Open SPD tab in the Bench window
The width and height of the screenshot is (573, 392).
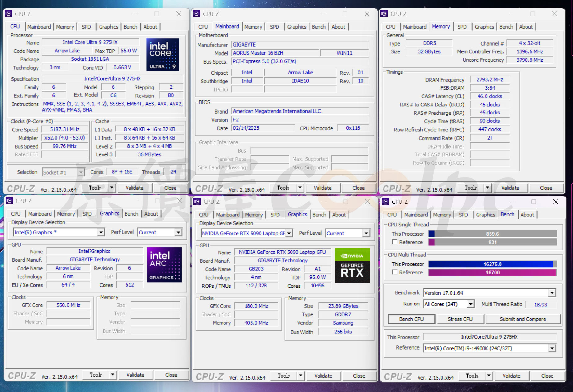tap(463, 215)
